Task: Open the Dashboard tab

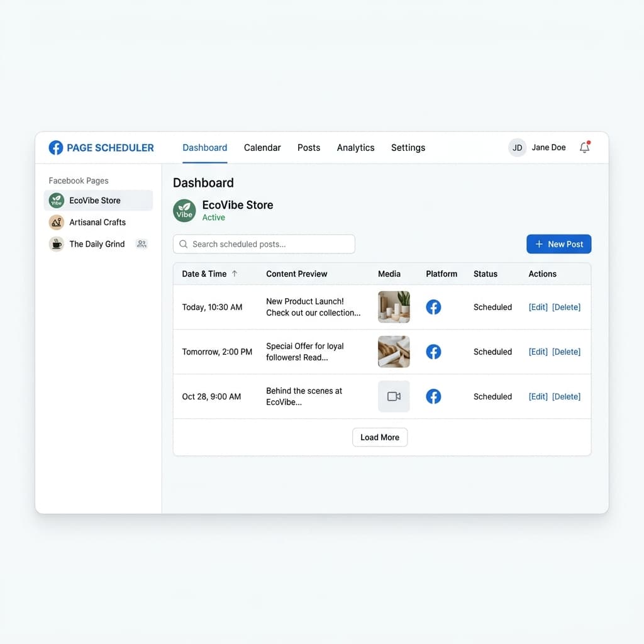Action: [204, 147]
